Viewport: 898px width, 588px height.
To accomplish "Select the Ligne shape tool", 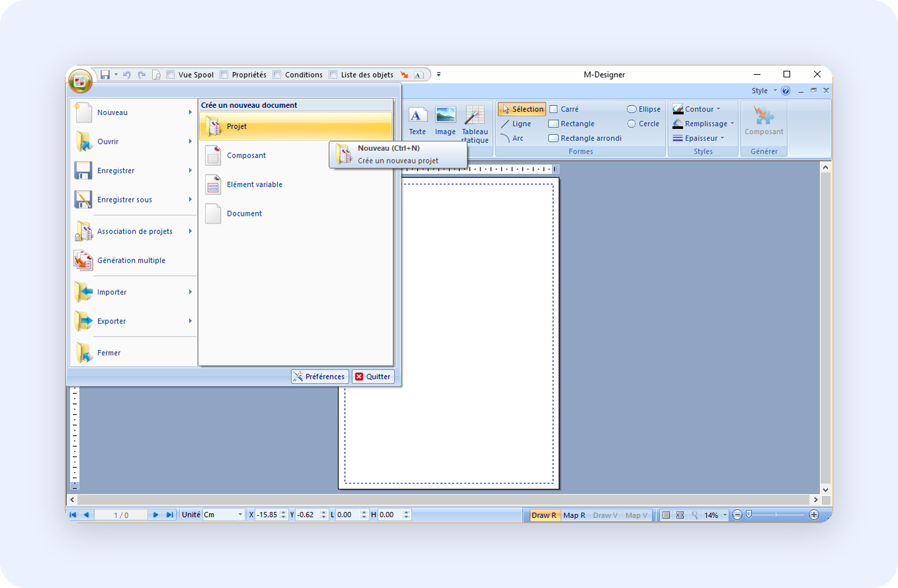I will point(516,124).
